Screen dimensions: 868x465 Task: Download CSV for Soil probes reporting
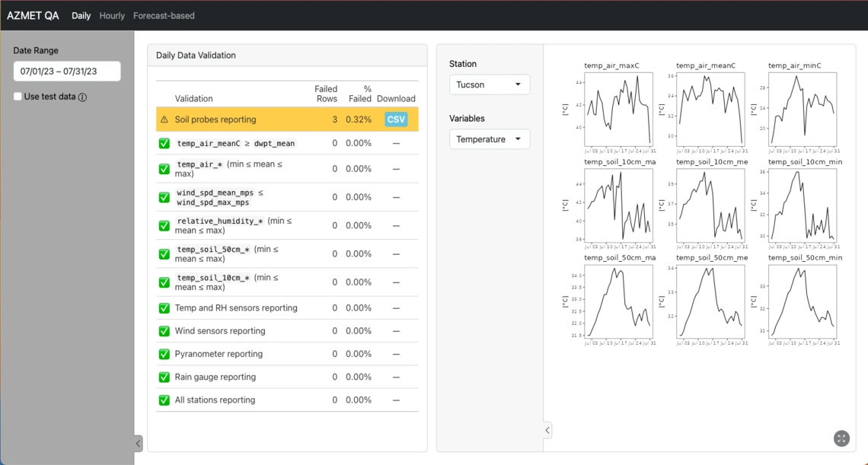pos(396,119)
